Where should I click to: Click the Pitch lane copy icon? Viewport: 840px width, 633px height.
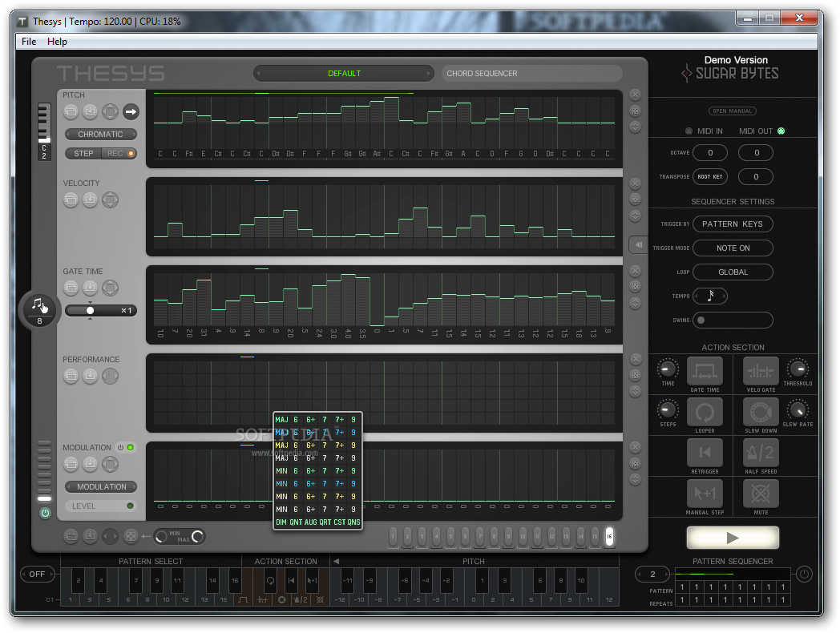(x=71, y=111)
